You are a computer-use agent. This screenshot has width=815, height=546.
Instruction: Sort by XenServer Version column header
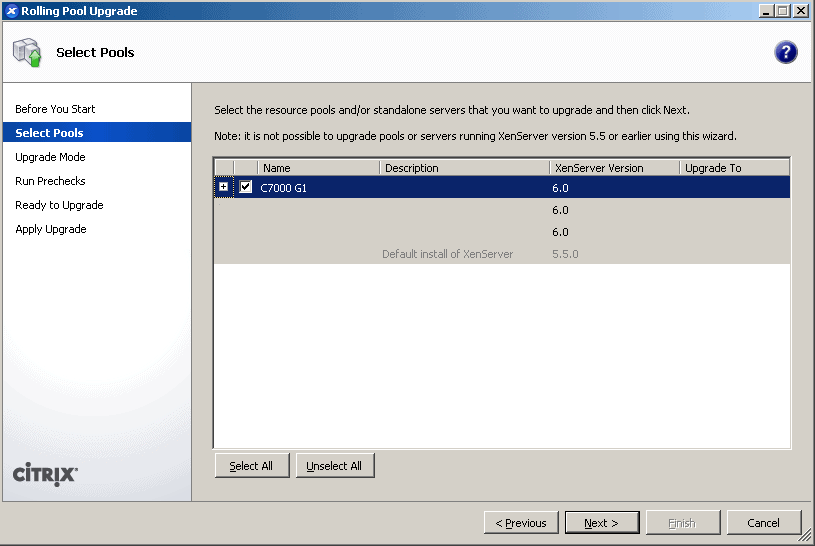[x=613, y=168]
